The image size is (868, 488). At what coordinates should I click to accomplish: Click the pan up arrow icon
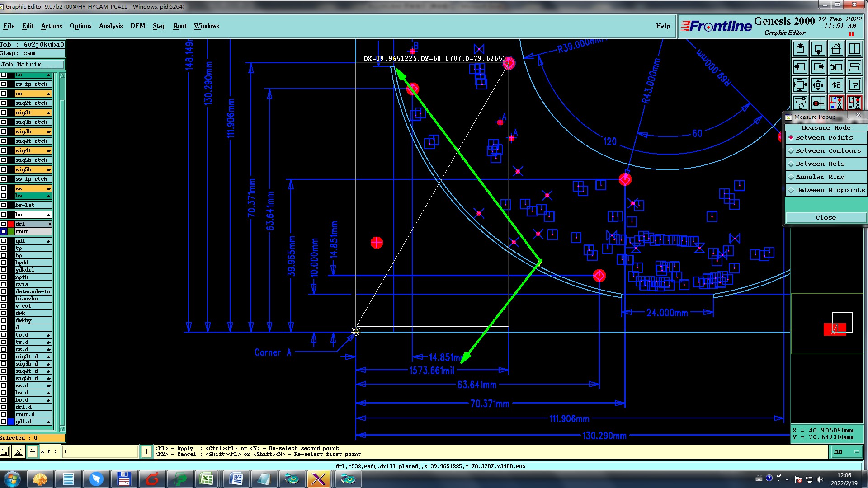(800, 49)
